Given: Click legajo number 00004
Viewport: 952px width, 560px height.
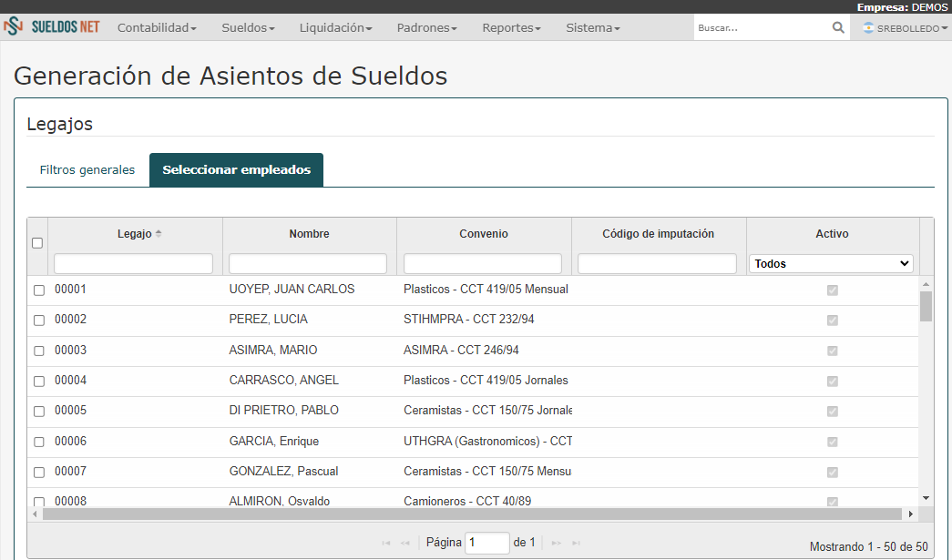Looking at the screenshot, I should tap(70, 381).
